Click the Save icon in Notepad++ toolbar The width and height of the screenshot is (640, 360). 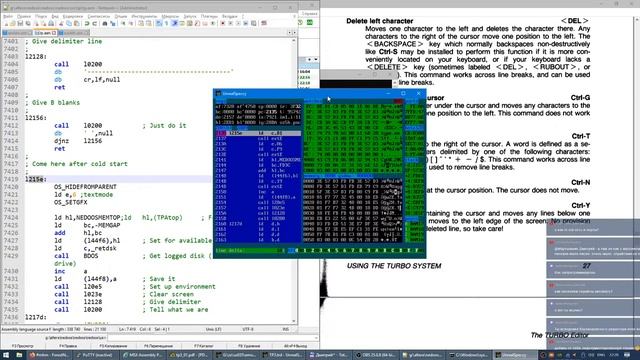(x=20, y=23)
